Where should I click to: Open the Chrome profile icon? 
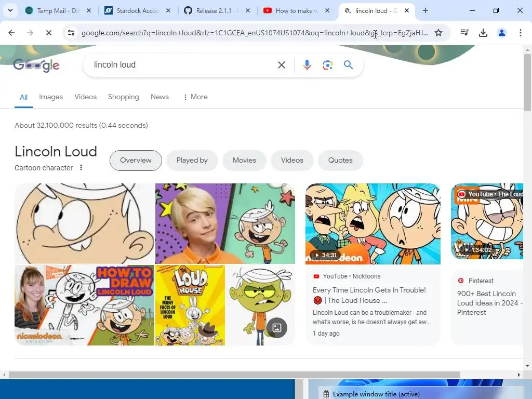pos(502,33)
